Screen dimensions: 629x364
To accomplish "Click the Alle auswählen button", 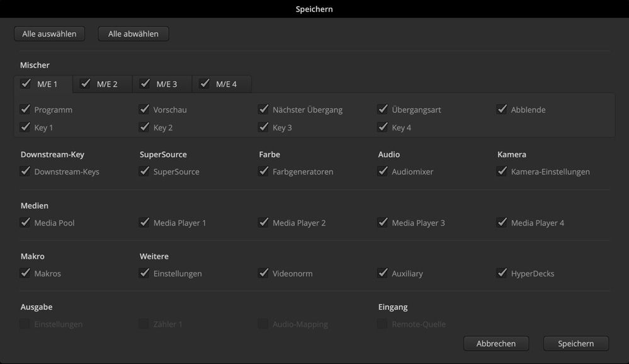I will (49, 34).
